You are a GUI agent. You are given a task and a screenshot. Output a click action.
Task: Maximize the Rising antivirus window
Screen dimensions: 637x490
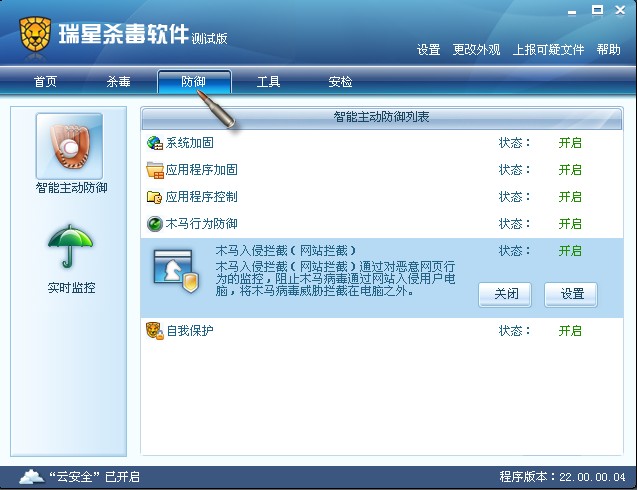597,11
